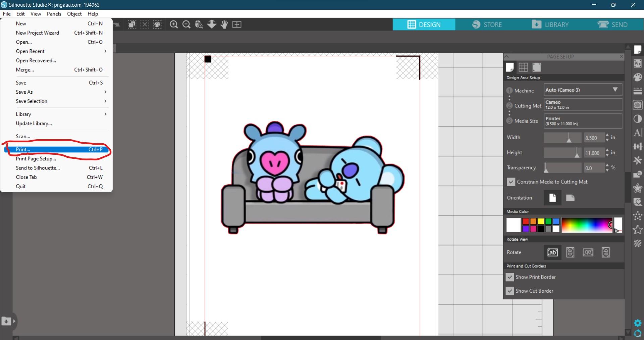Choose Print... from the File menu

point(57,149)
